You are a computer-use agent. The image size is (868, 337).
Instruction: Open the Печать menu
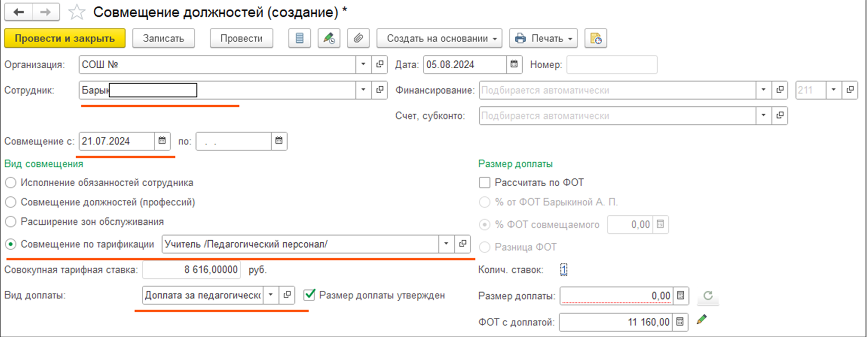click(543, 39)
